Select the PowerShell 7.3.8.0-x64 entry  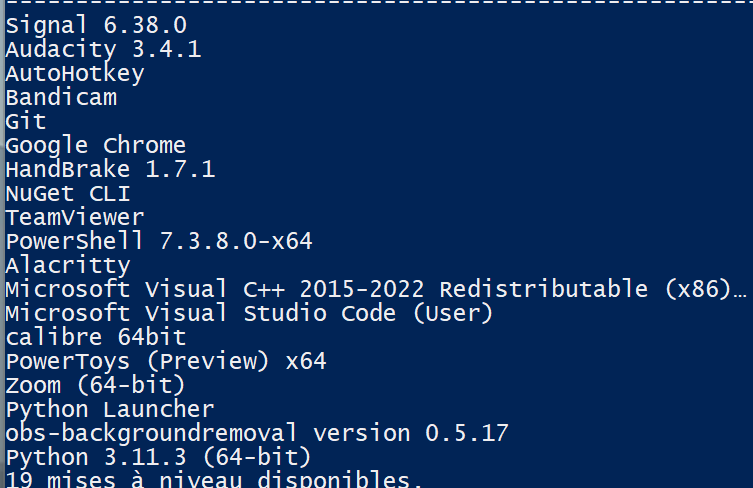(x=159, y=241)
